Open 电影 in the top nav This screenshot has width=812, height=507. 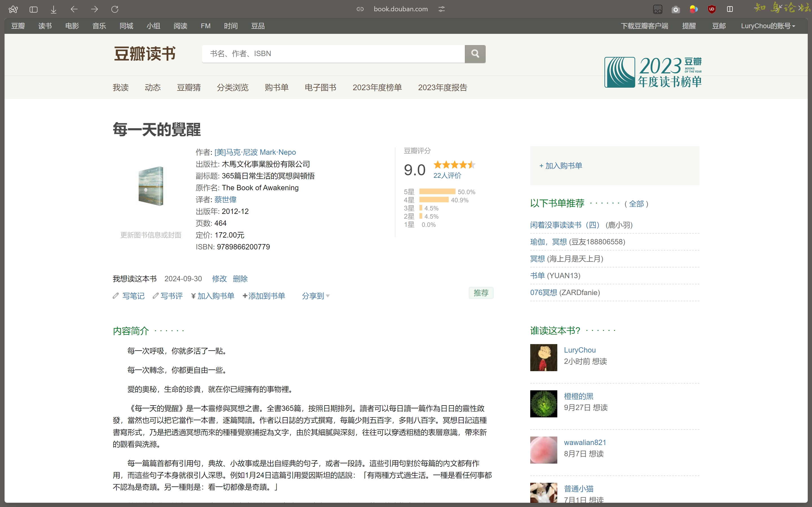click(72, 26)
